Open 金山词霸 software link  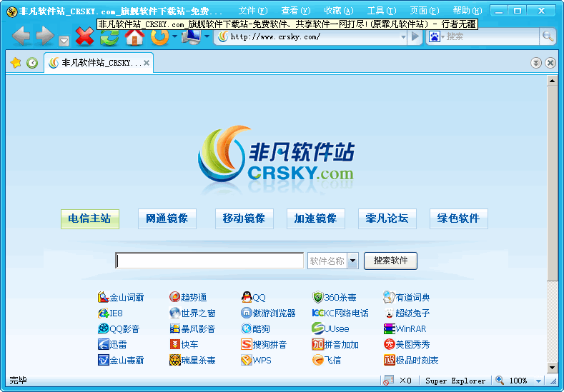pos(121,297)
